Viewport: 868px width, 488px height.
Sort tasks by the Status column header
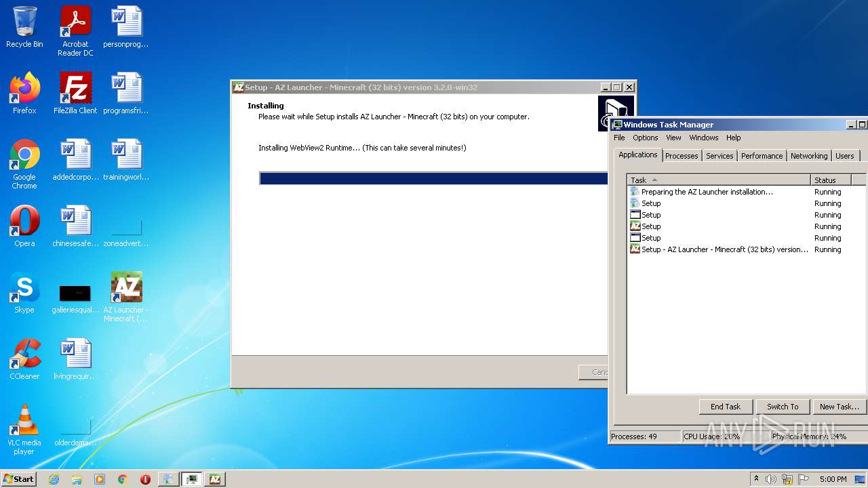pyautogui.click(x=831, y=180)
